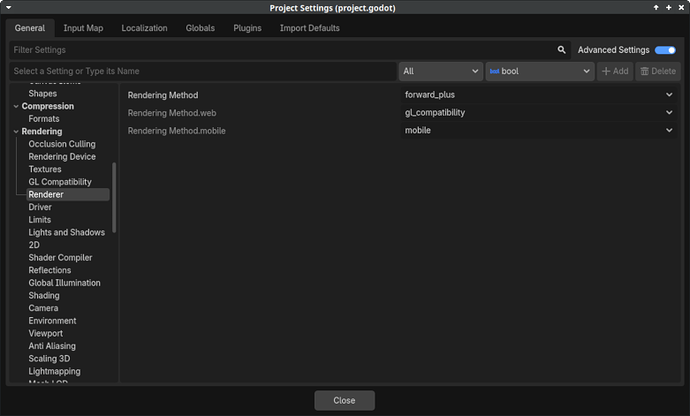Open the Rendering Method forward_plus dropdown

click(x=539, y=95)
